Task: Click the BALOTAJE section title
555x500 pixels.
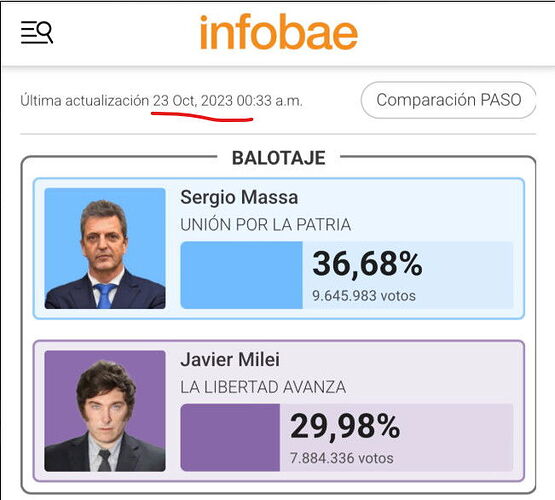Action: click(279, 158)
